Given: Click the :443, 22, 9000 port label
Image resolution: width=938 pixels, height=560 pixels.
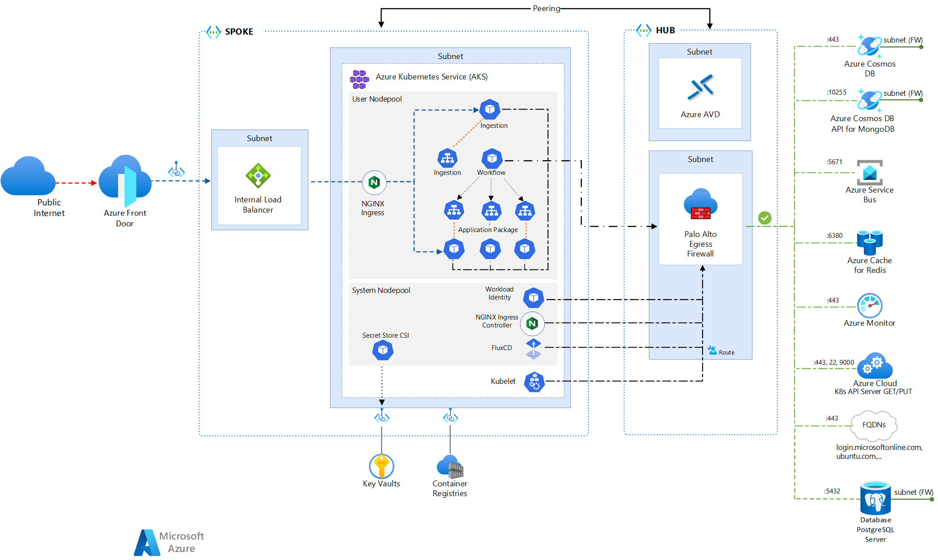Looking at the screenshot, I should click(x=834, y=363).
